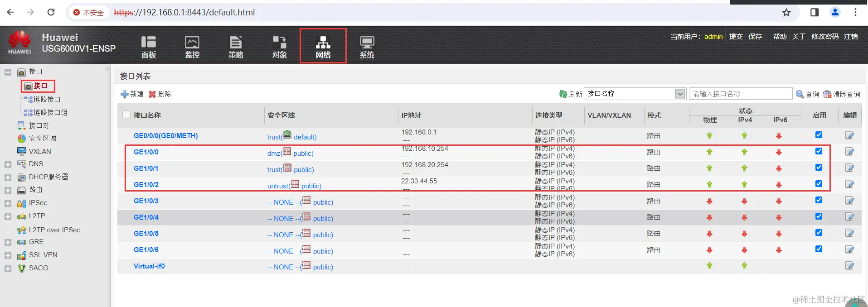Switch to the 监控 monitoring tab
The height and width of the screenshot is (307, 868).
click(192, 47)
